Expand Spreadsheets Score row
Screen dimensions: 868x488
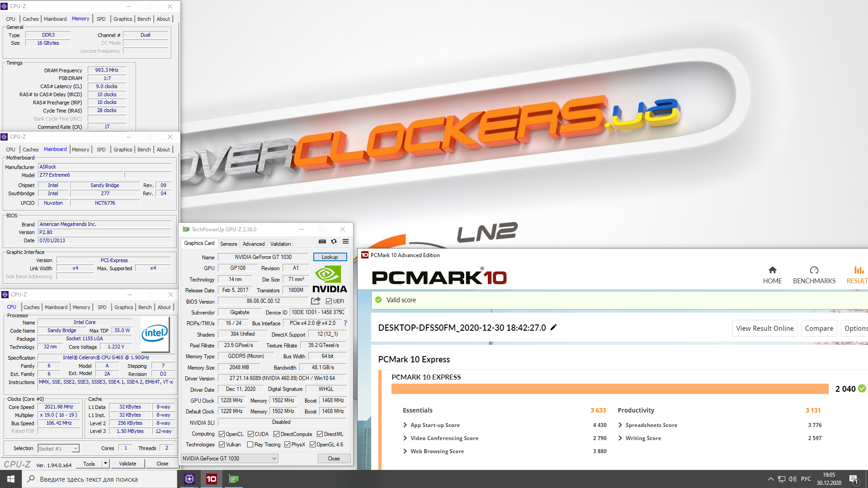620,425
